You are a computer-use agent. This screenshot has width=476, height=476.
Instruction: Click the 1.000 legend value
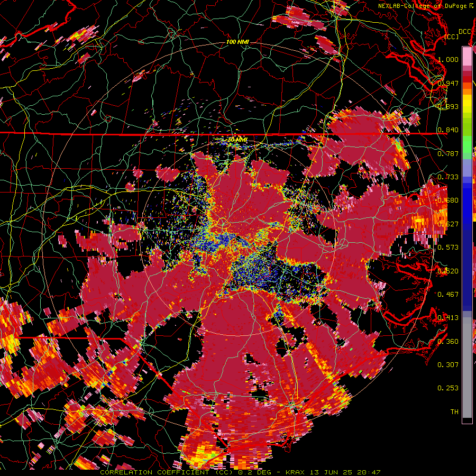pyautogui.click(x=448, y=59)
